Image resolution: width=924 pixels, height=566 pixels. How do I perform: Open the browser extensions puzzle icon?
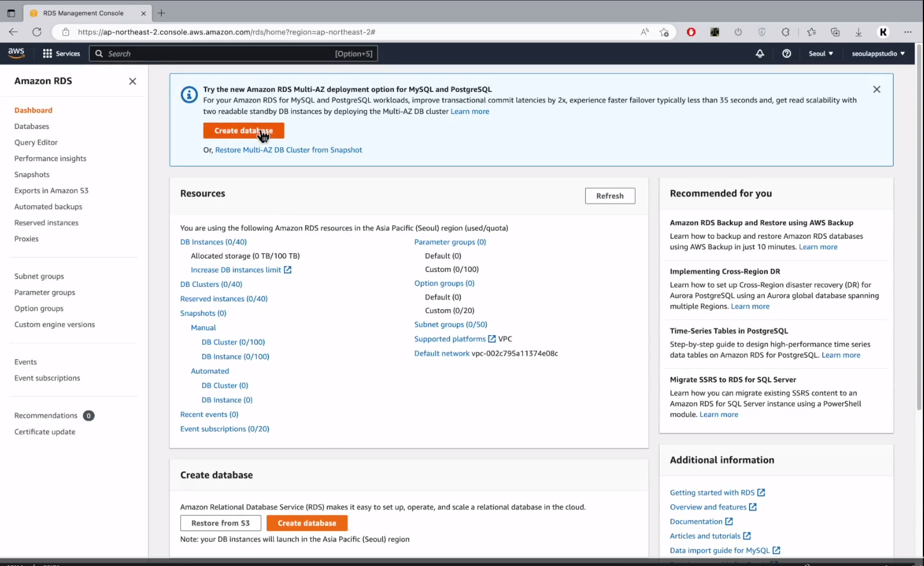pyautogui.click(x=785, y=32)
